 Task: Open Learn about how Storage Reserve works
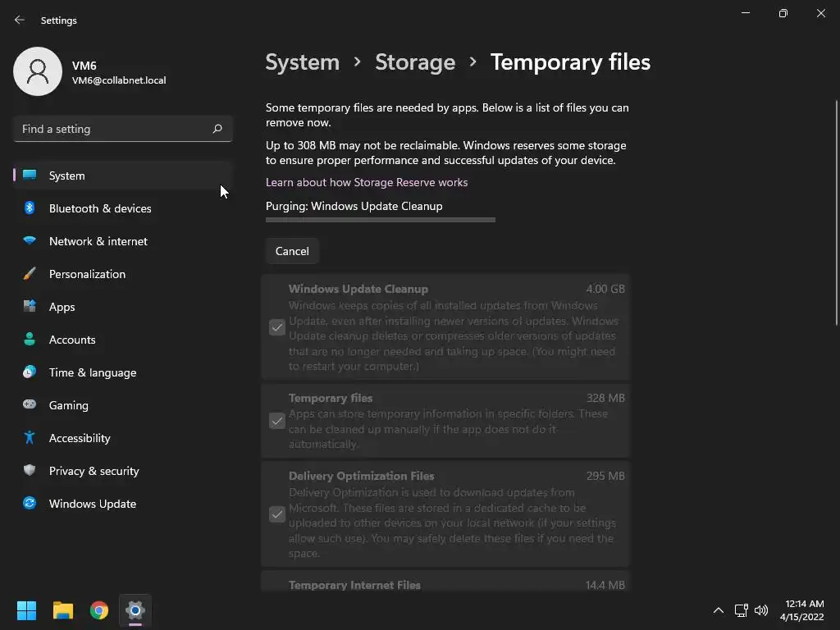(367, 182)
